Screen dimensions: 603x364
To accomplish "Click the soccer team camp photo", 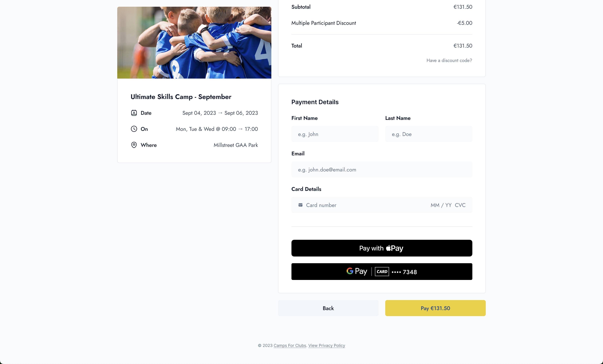I will 194,43.
